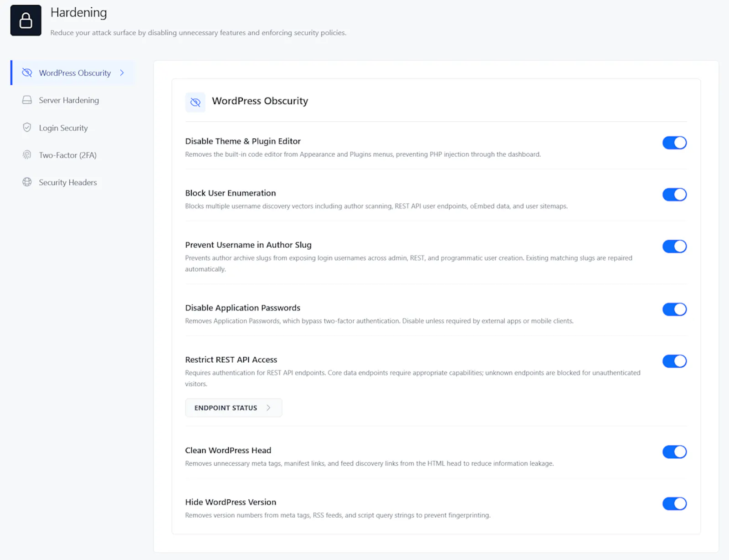Screen dimensions: 729x560
Task: Click description starting 'Prevents author archive slugs'
Action: [409, 263]
